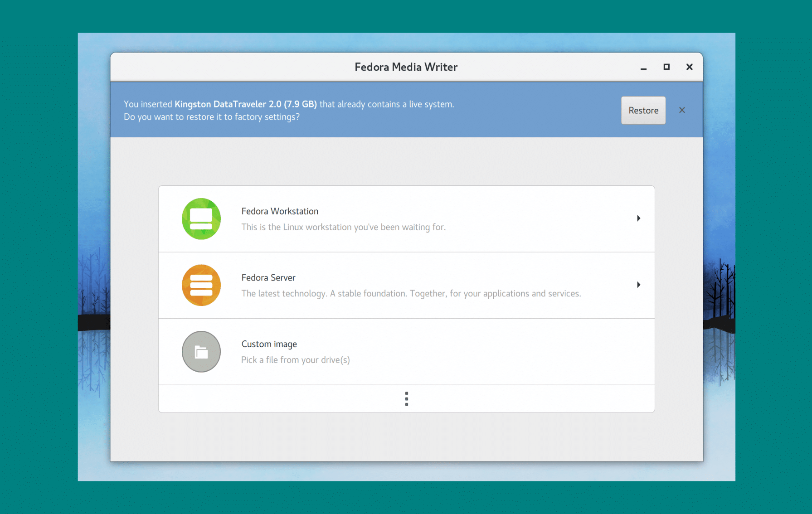812x514 pixels.
Task: Select the "Fedora Server" title text
Action: [x=268, y=277]
